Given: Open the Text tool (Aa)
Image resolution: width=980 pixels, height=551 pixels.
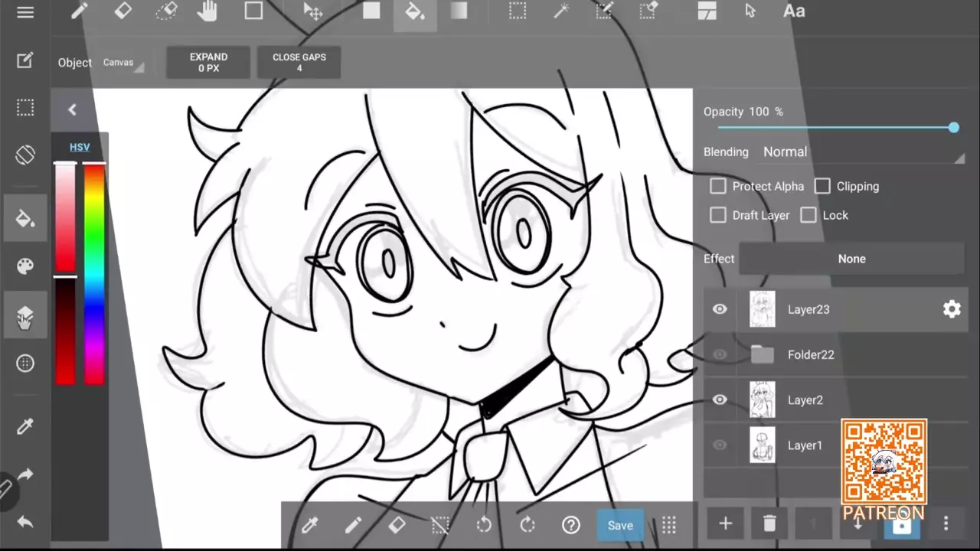Looking at the screenshot, I should pyautogui.click(x=794, y=11).
